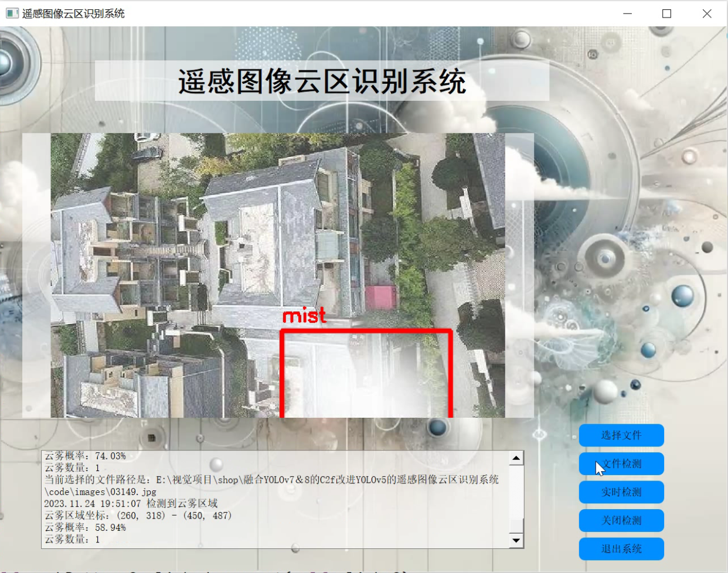Select the log line 云雾概率: 74.03%
728x573 pixels.
(85, 456)
